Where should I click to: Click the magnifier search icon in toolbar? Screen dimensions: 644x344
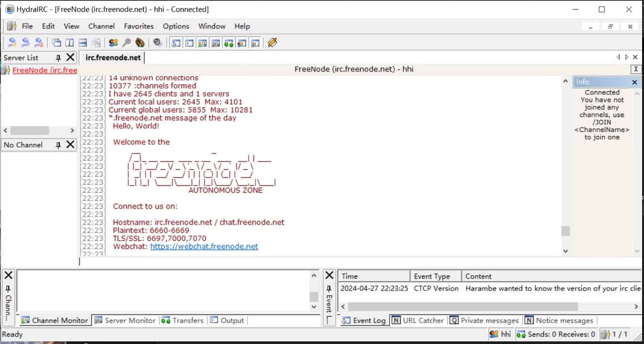[x=127, y=43]
